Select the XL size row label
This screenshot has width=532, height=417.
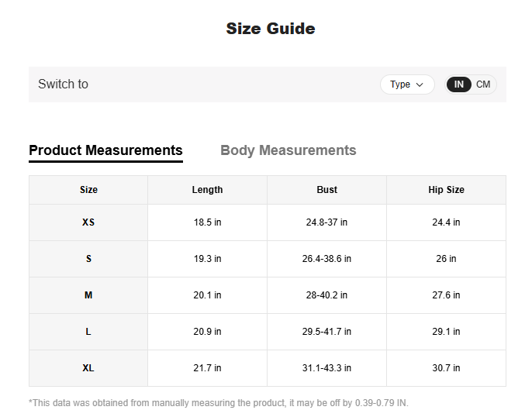click(88, 368)
